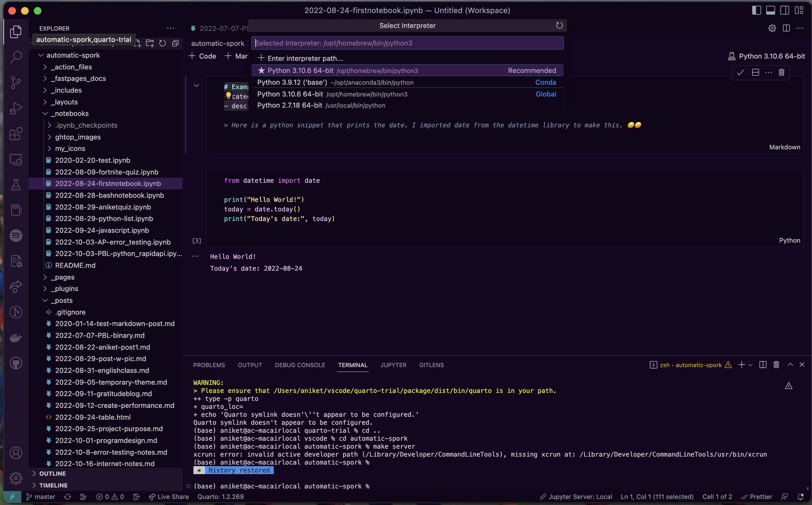Collapse all folders in Explorer
This screenshot has height=505, width=812.
[x=175, y=43]
